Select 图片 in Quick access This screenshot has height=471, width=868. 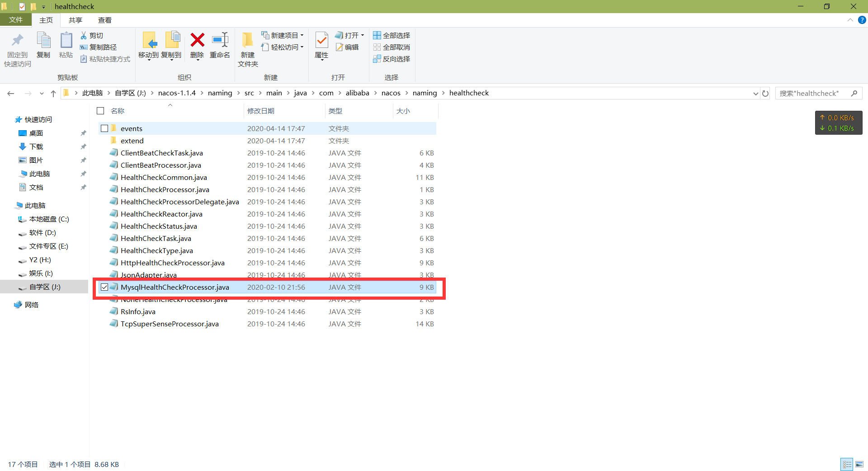(x=36, y=160)
